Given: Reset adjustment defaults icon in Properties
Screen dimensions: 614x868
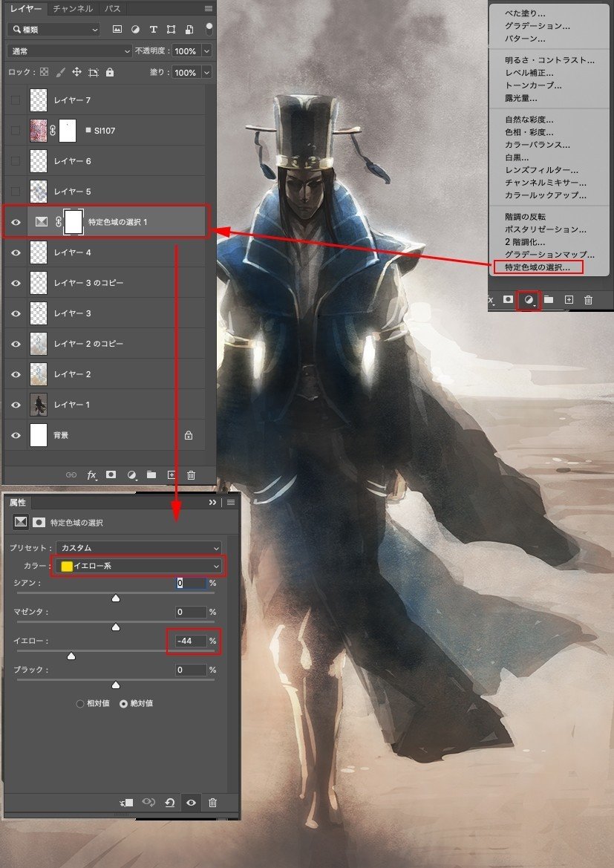Looking at the screenshot, I should 170,802.
